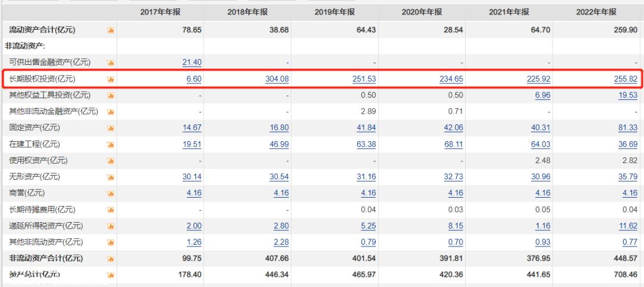
Task: Open 2022 递延所得税资产 value 11.62
Action: (x=628, y=226)
